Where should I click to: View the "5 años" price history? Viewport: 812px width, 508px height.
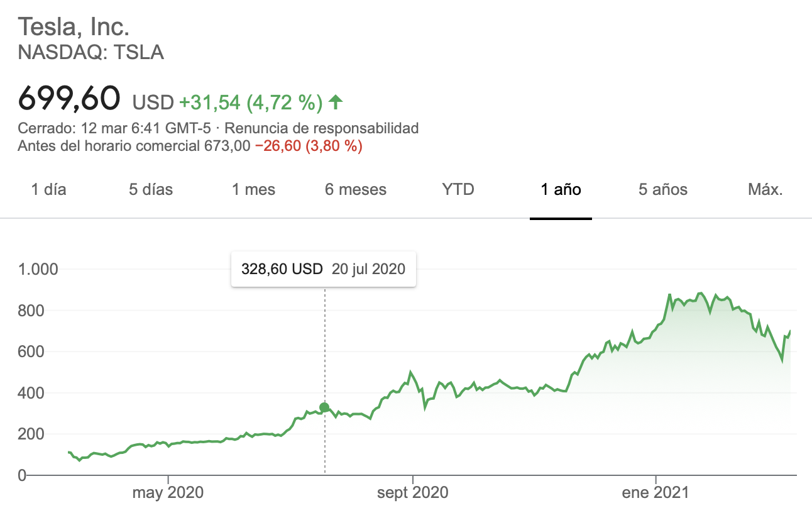[x=663, y=189]
